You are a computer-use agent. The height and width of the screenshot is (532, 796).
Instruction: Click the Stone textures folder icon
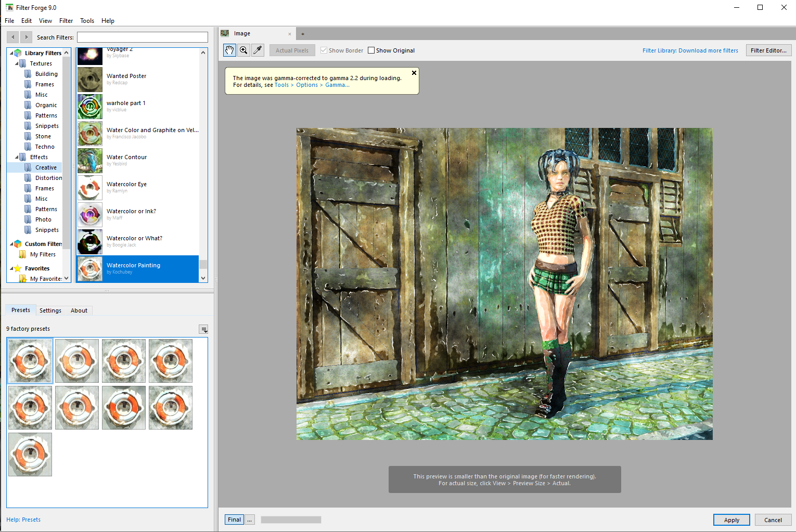click(28, 136)
